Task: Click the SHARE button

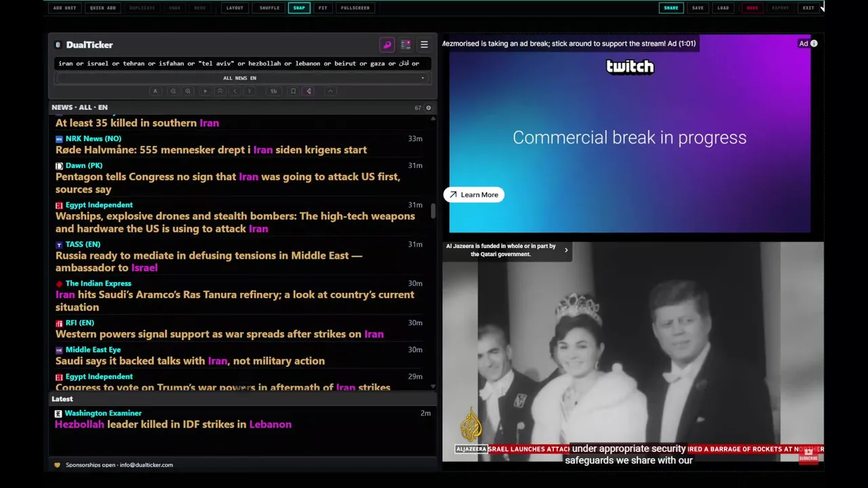Action: tap(671, 8)
